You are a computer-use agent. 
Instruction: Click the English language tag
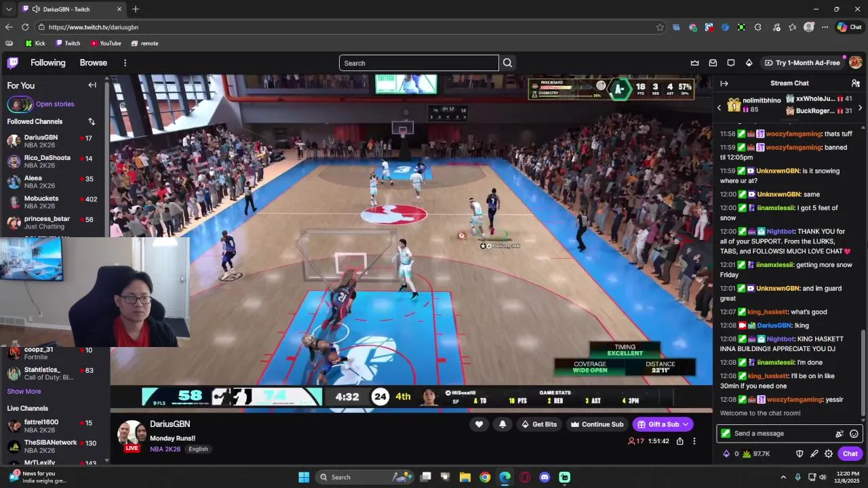click(x=198, y=449)
